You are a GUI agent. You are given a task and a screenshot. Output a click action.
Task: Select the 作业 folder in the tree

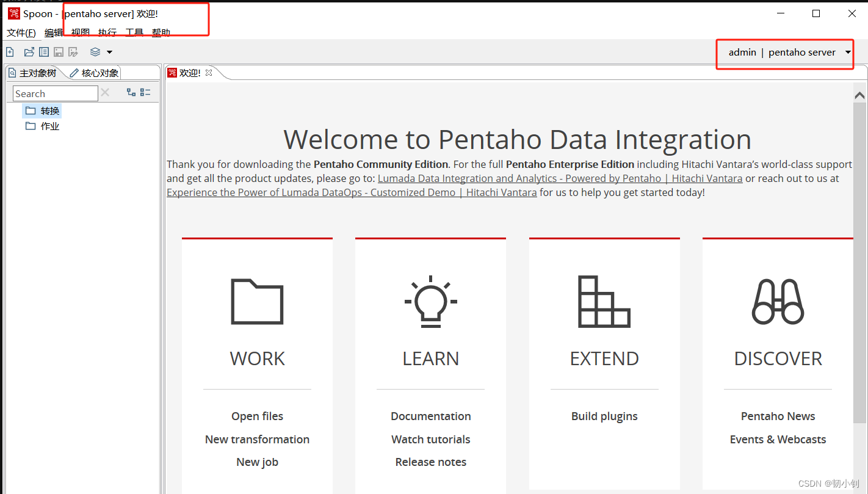(x=42, y=126)
